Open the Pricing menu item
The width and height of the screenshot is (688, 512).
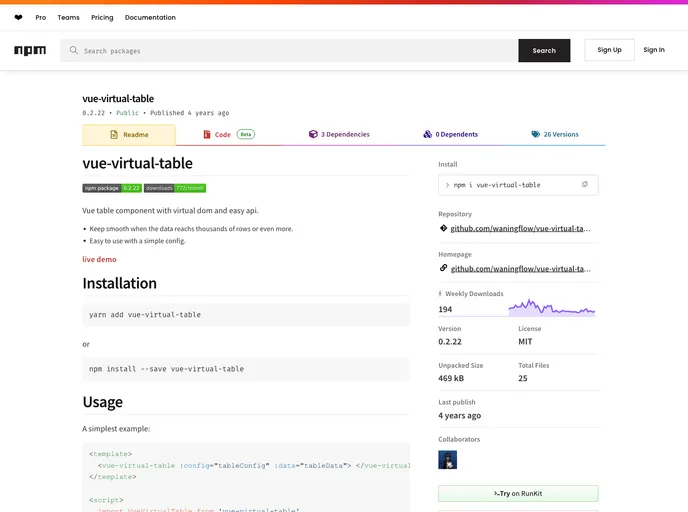pyautogui.click(x=102, y=18)
